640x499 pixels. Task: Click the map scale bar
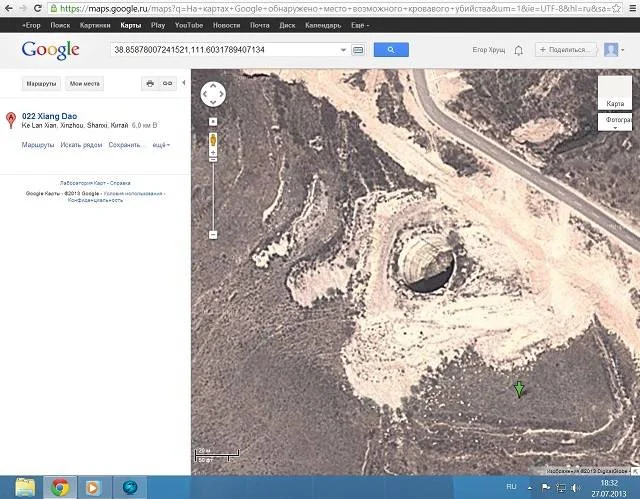click(x=217, y=455)
